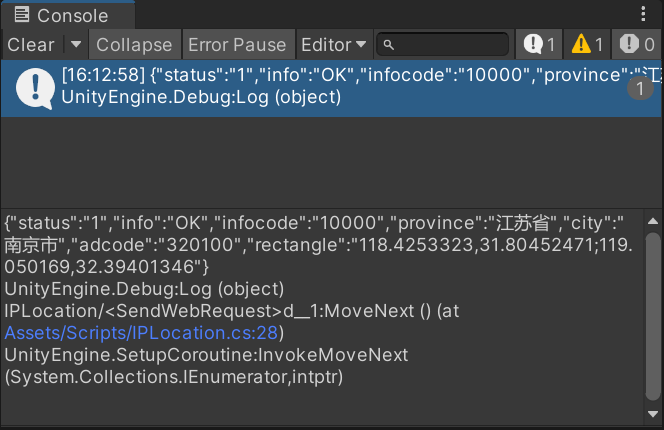The image size is (664, 430).
Task: Click the log message speech-bubble icon
Action: (35, 89)
